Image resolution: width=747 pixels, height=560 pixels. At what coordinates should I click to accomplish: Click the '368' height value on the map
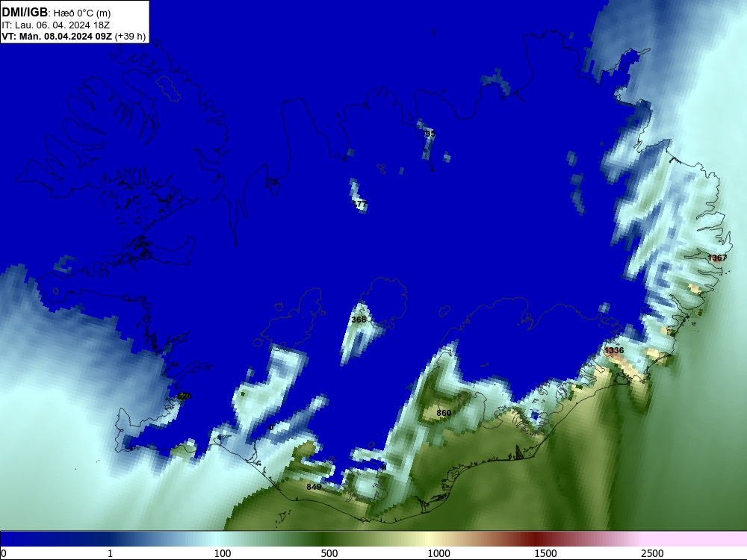click(359, 320)
